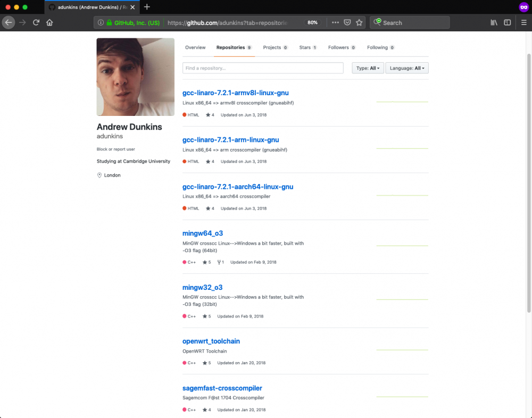Click Andrew Dunkins' profile photo
This screenshot has width=532, height=418.
click(136, 77)
